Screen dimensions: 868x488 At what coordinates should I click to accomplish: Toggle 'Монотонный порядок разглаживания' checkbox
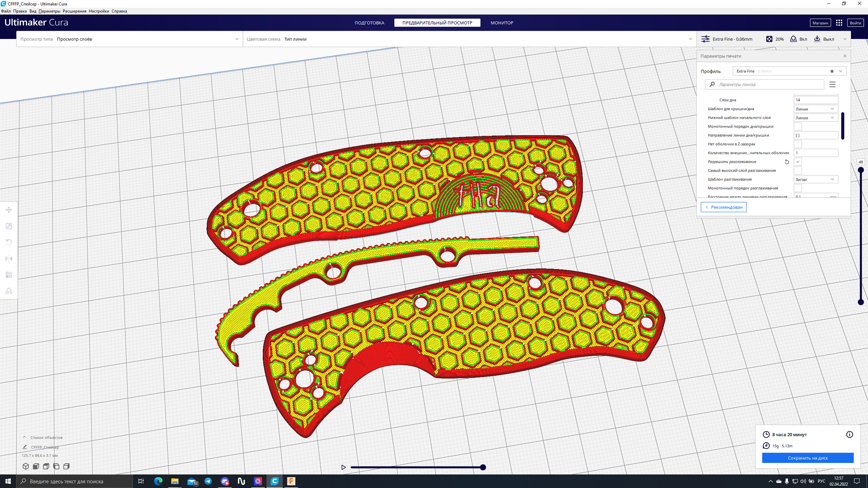point(798,188)
